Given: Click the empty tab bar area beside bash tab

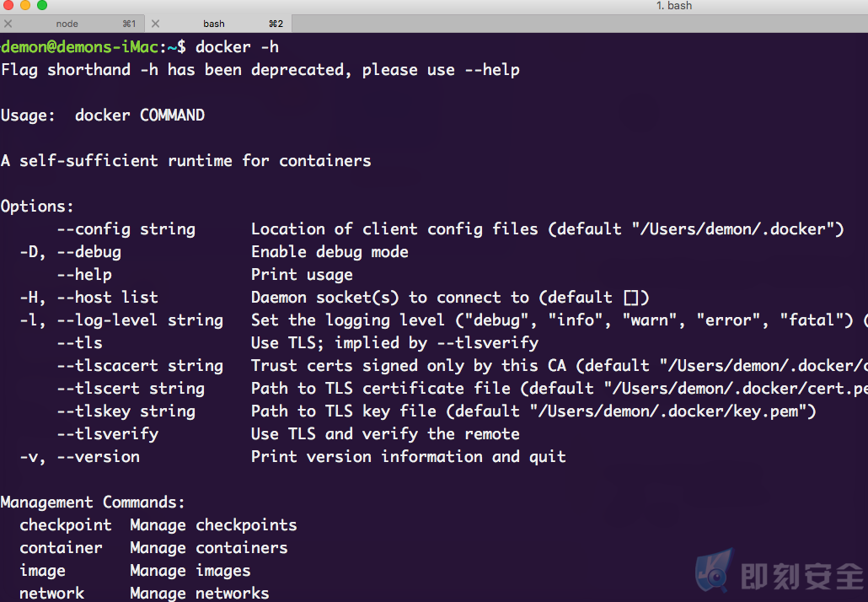Looking at the screenshot, I should click(x=580, y=24).
